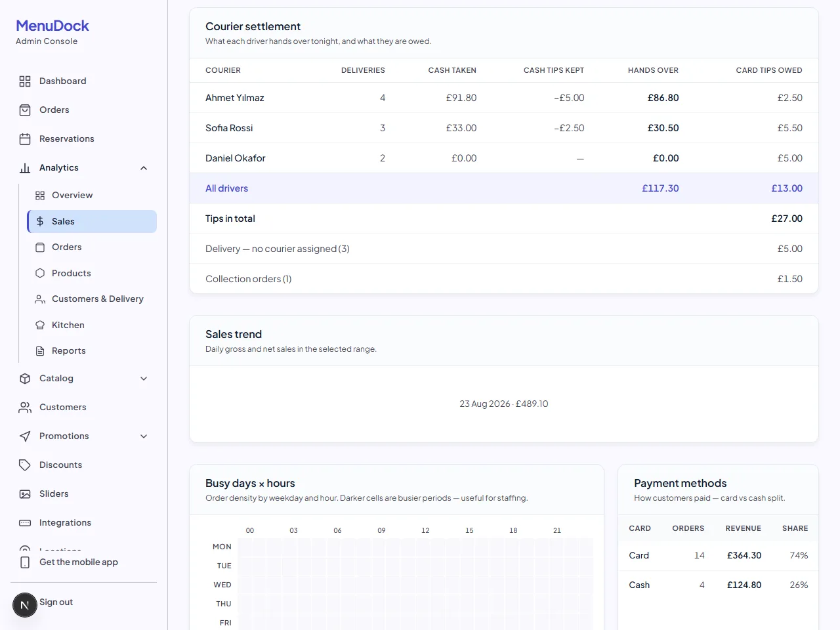The width and height of the screenshot is (840, 630).
Task: Click the MenuDock logo
Action: click(x=52, y=26)
